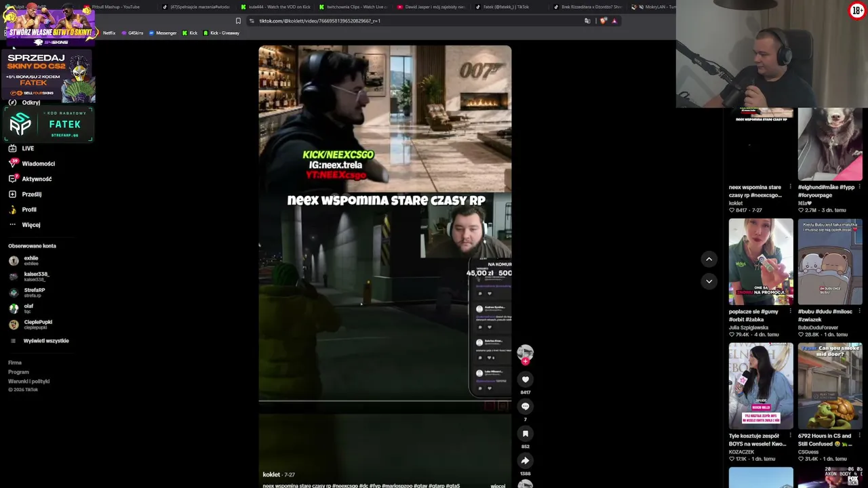Image resolution: width=868 pixels, height=488 pixels.
Task: Open 'Tyle kosztuje zespół BOYS' thumbnail
Action: coord(761,386)
